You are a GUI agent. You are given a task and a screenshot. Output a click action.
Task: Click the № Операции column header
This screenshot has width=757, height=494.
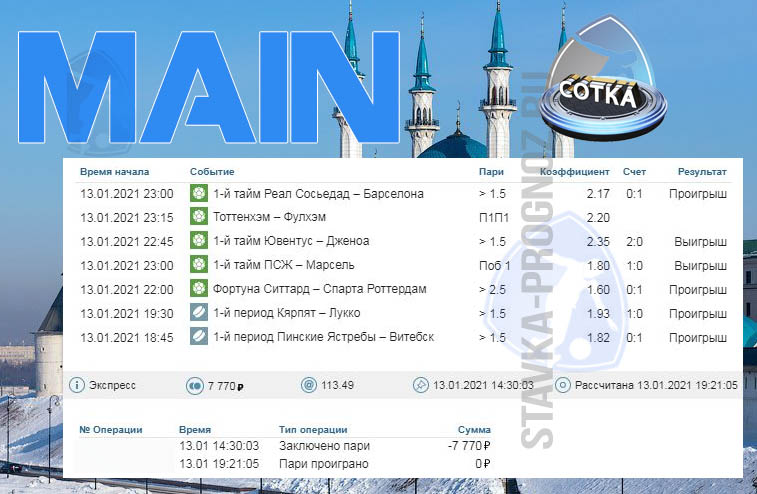111,430
